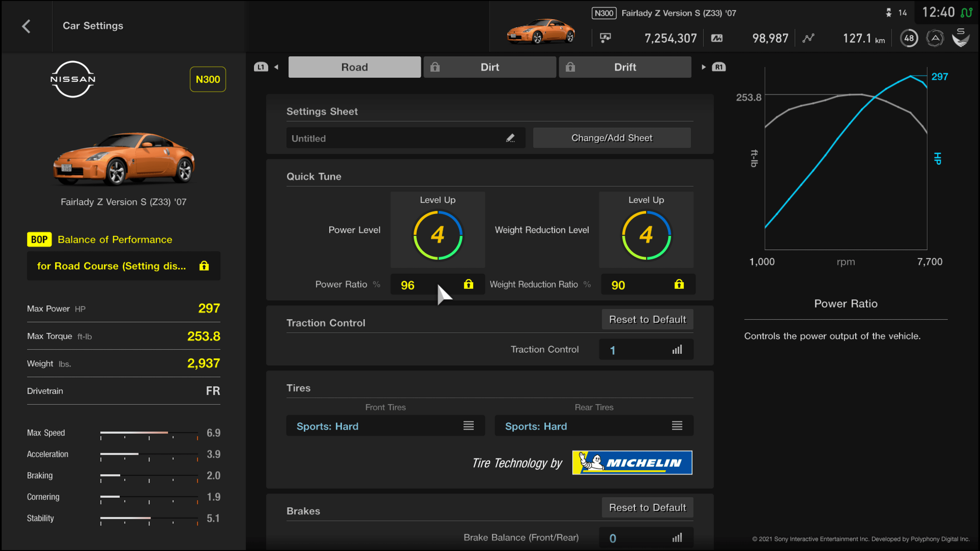Click the mileage graph icon in status bar

[x=808, y=38]
